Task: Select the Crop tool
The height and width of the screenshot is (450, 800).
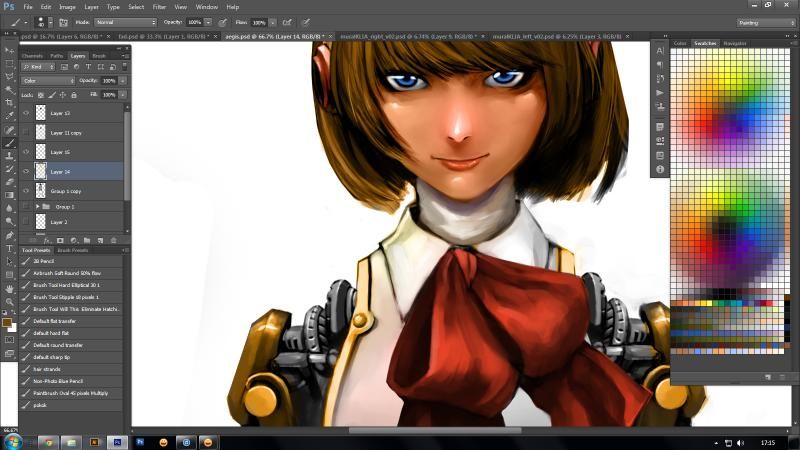Action: click(9, 103)
